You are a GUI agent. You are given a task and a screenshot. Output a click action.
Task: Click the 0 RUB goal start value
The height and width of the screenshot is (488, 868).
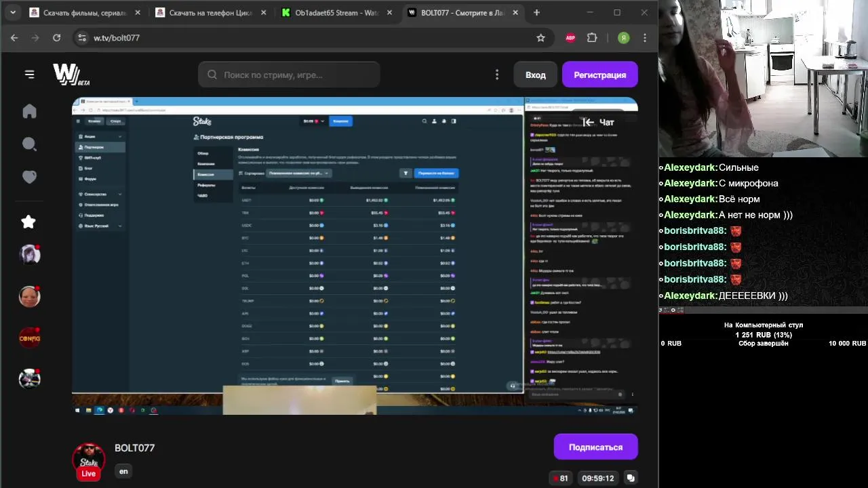tap(671, 344)
